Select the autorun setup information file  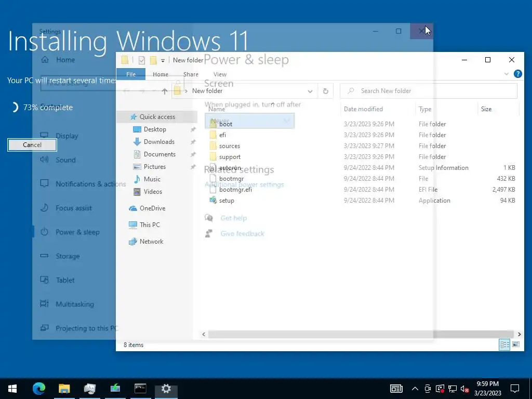(x=230, y=168)
